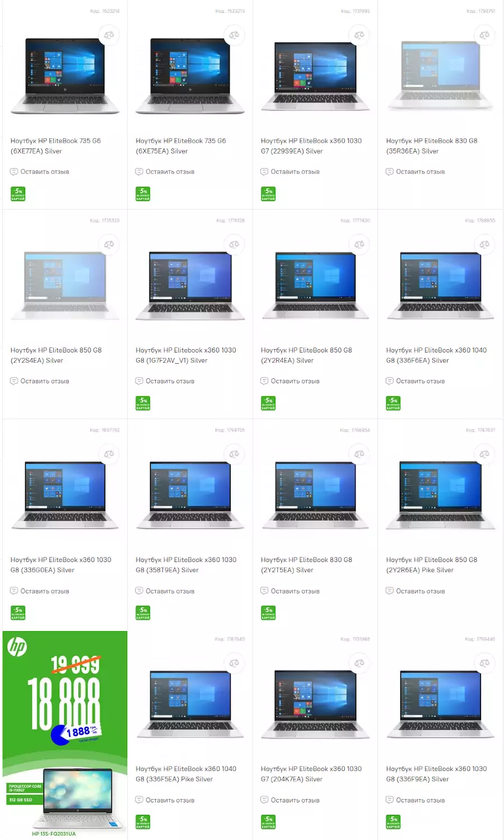Click compare scales on EliteBook 830 G8 (35R36EA)
The height and width of the screenshot is (840, 504).
484,35
